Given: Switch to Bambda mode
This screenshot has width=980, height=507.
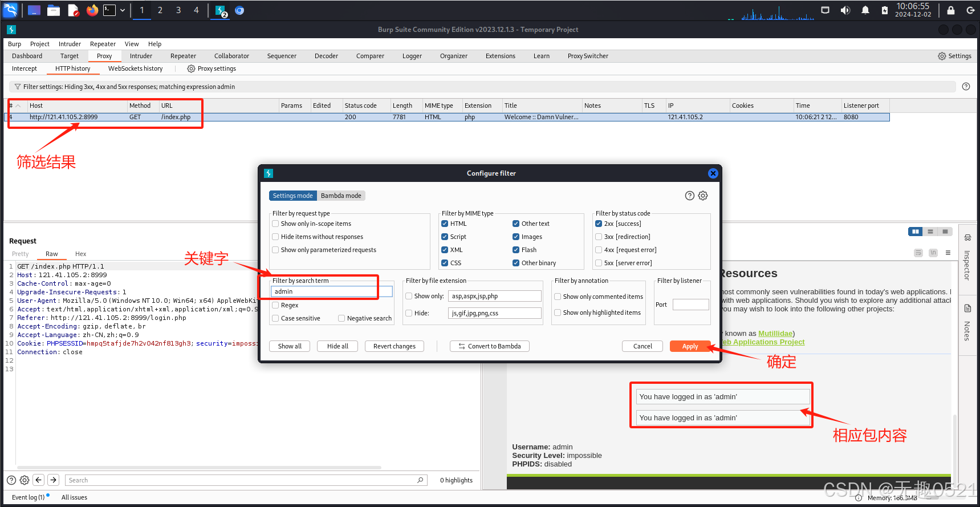Looking at the screenshot, I should [x=341, y=196].
